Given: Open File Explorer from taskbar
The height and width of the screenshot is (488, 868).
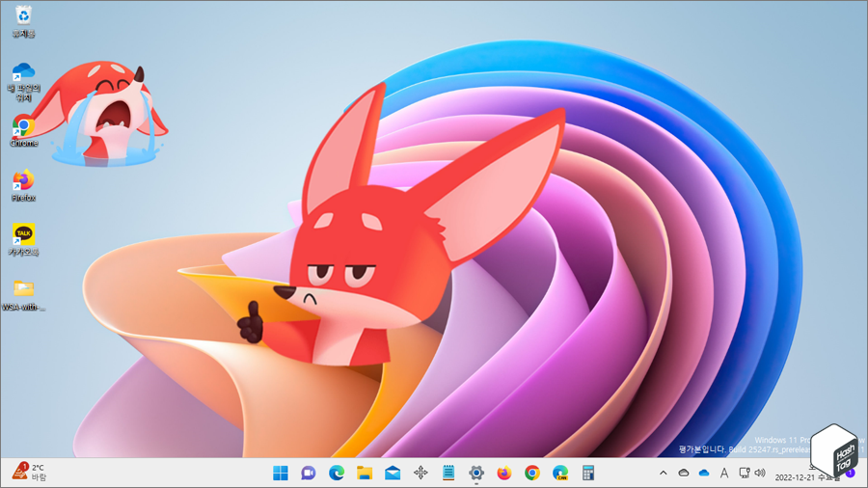Looking at the screenshot, I should click(365, 474).
